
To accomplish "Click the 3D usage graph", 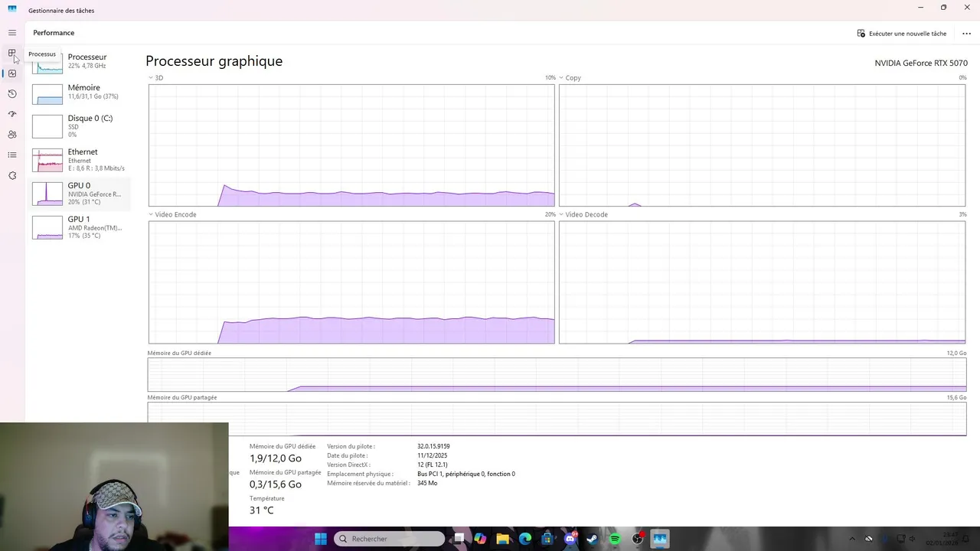I will (351, 145).
